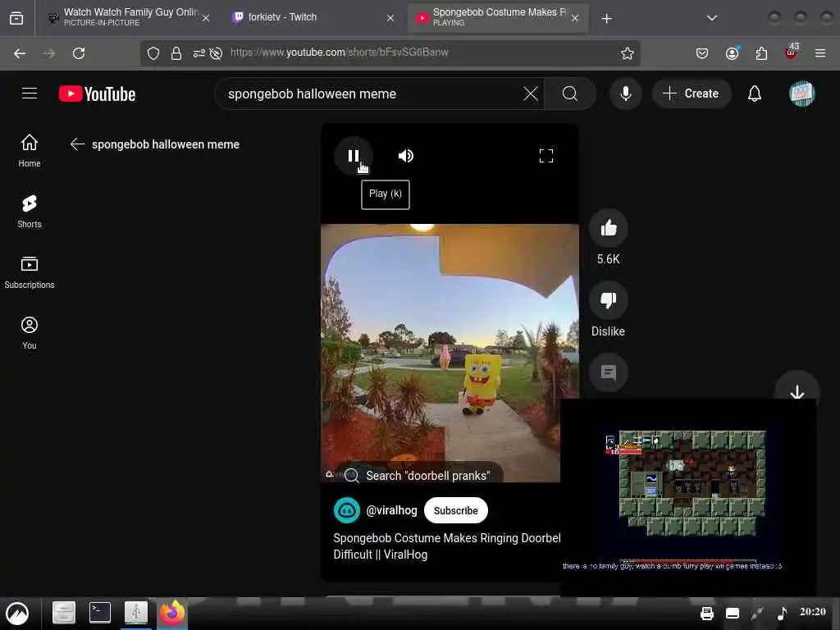Reload the current page
840x630 pixels.
[79, 53]
